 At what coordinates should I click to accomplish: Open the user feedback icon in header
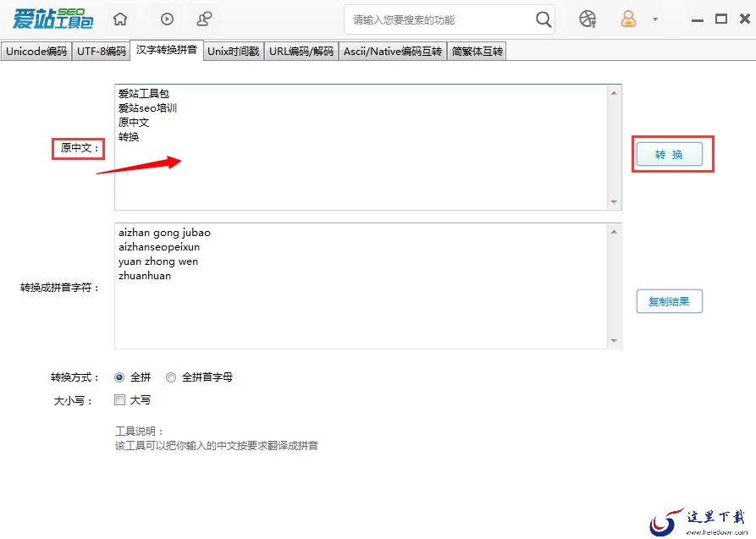(204, 19)
